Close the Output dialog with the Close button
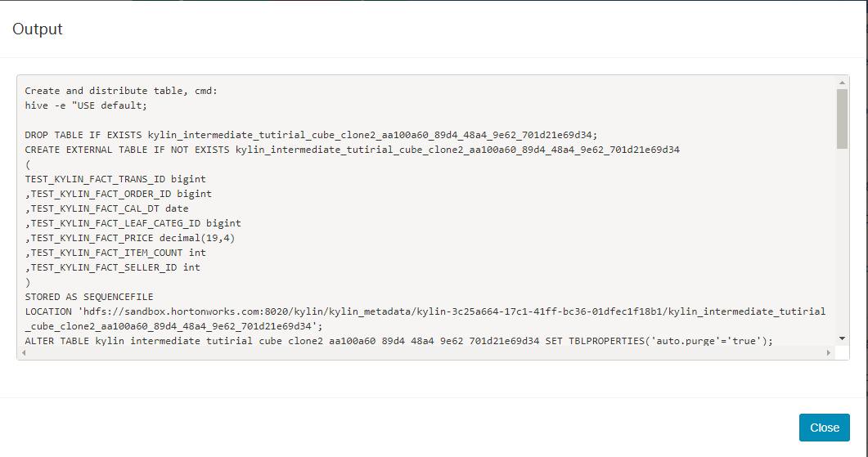The height and width of the screenshot is (457, 868). 824,428
